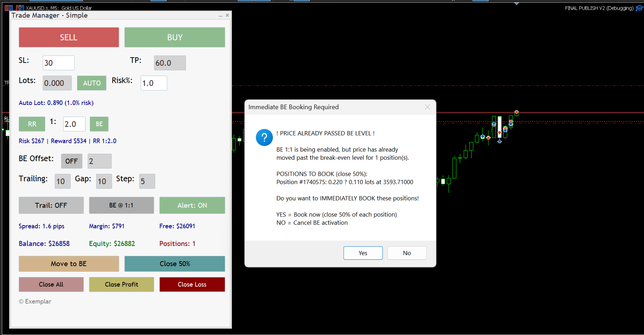Click the Close 50% button
The image size is (644, 335).
pos(175,264)
